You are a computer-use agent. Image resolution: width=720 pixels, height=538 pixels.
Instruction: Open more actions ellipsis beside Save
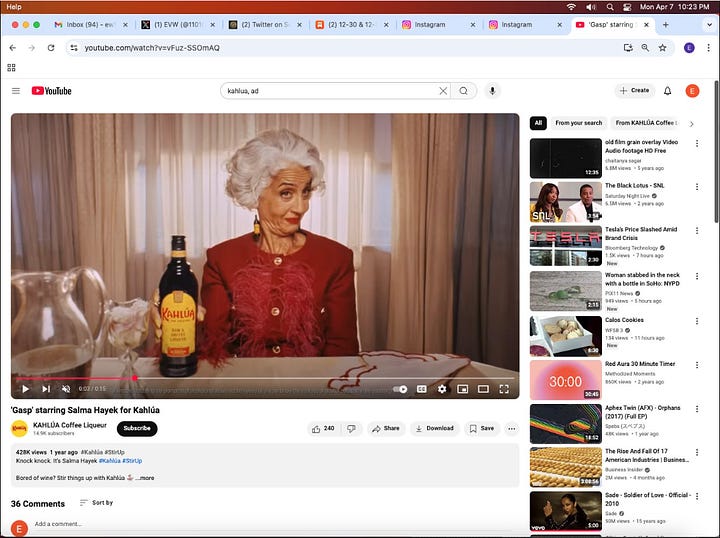tap(512, 428)
